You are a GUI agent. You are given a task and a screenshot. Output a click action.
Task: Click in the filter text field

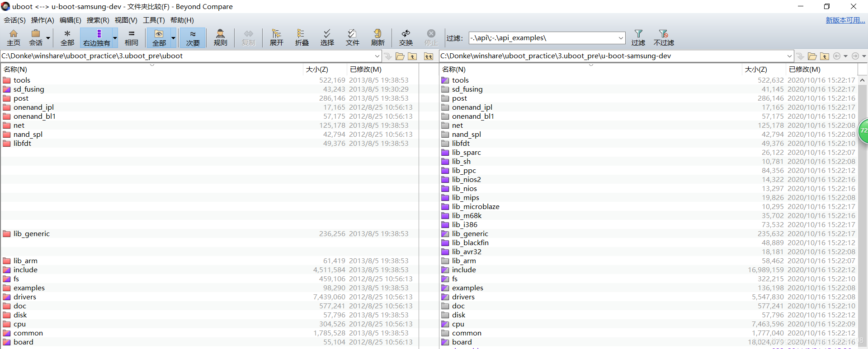click(x=542, y=38)
